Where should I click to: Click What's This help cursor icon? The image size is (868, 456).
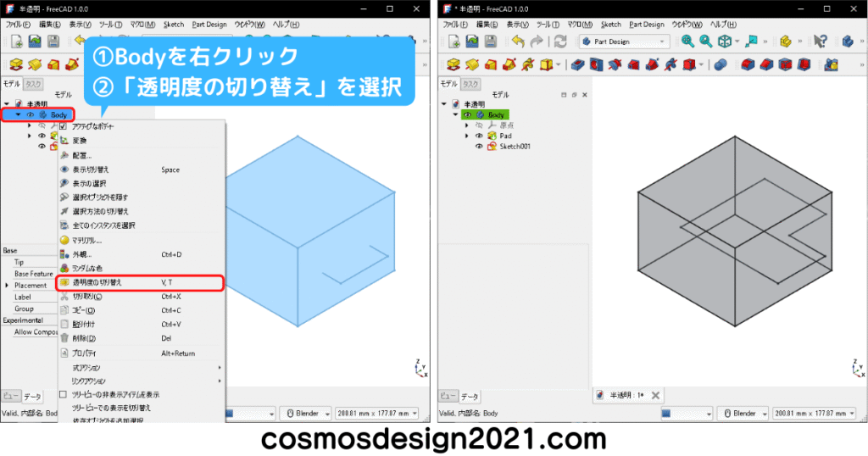coord(821,42)
